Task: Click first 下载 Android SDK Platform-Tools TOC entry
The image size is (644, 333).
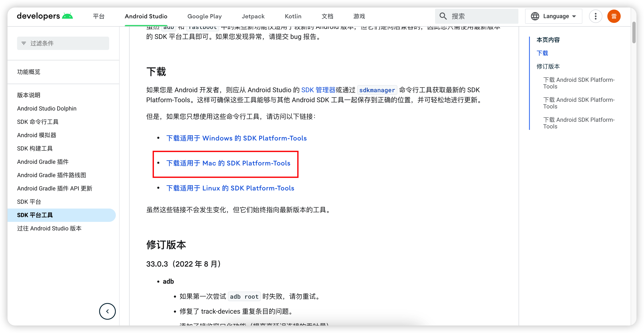Action: 579,83
